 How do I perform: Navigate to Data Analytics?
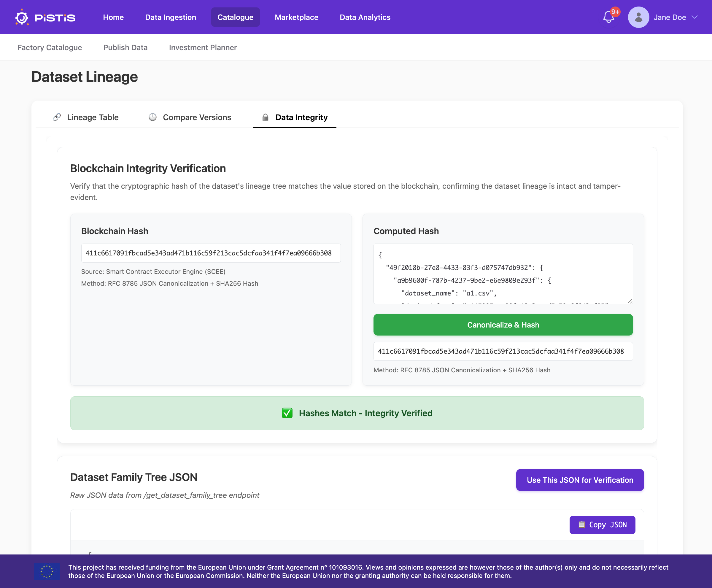(365, 17)
